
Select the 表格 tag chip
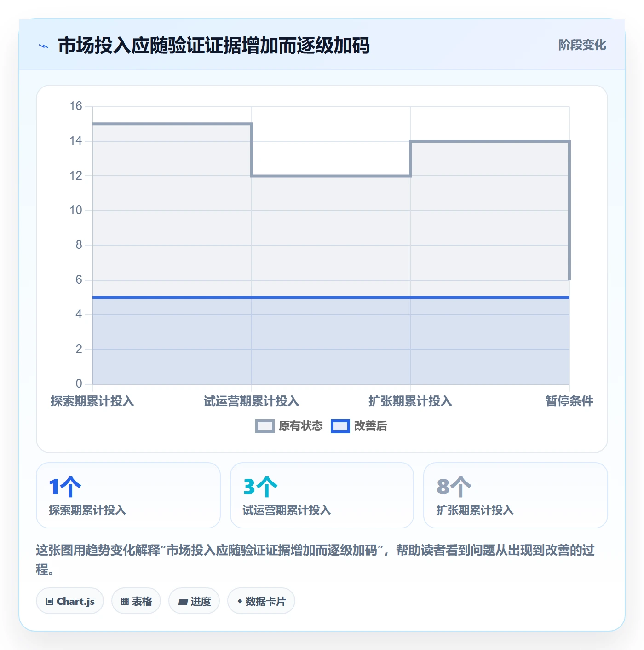(136, 601)
